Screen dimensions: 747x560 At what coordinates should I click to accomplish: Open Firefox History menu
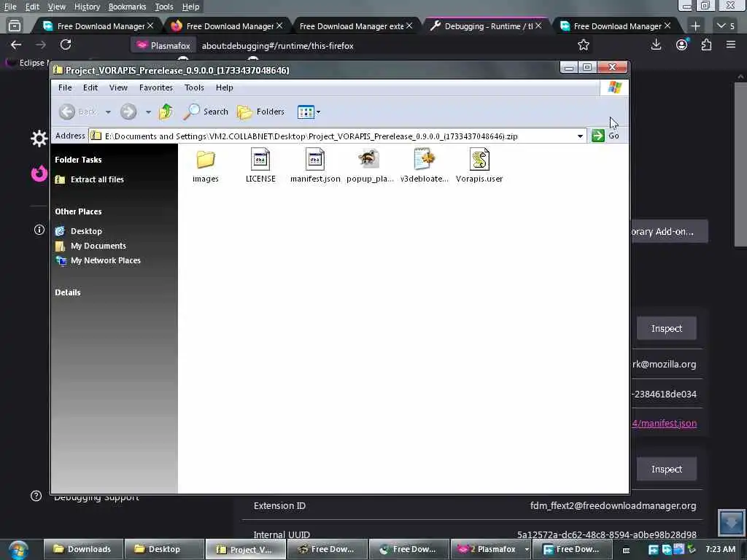click(x=87, y=7)
